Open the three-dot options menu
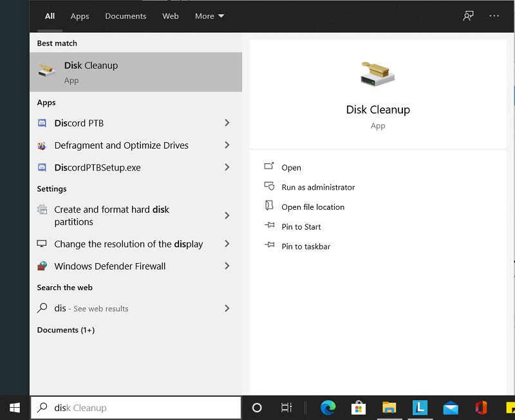This screenshot has width=515, height=420. [494, 15]
